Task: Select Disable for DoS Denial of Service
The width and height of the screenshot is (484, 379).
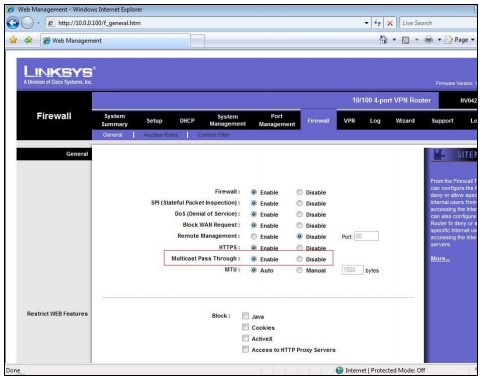Action: coord(299,214)
